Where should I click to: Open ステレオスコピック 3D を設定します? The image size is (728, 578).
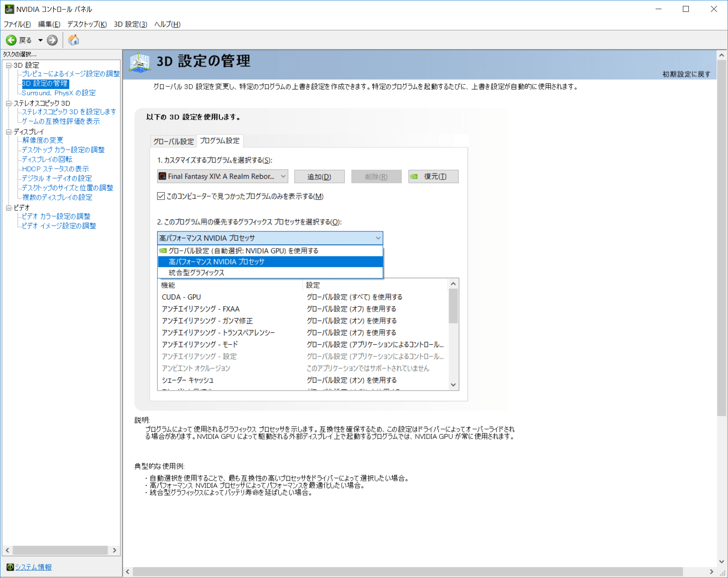[x=69, y=112]
